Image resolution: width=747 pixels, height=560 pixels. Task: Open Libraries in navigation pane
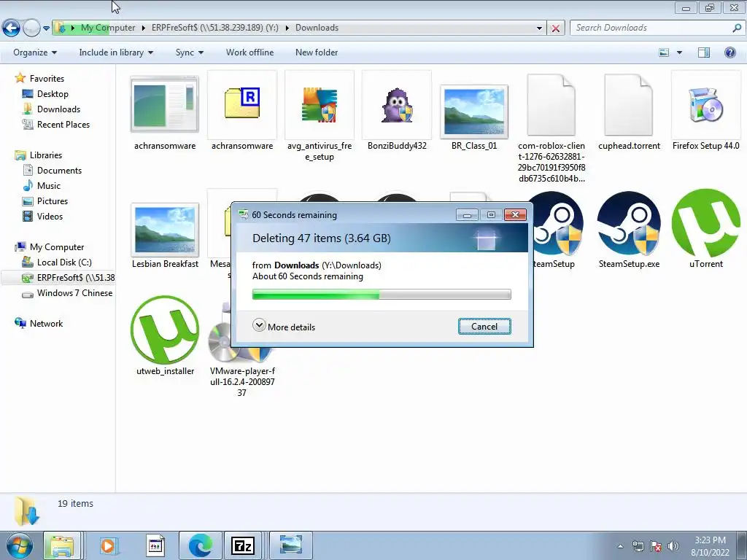tap(46, 155)
